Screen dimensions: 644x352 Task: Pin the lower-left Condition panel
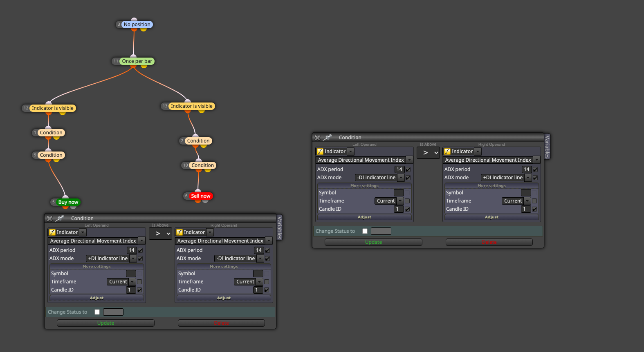pos(60,218)
